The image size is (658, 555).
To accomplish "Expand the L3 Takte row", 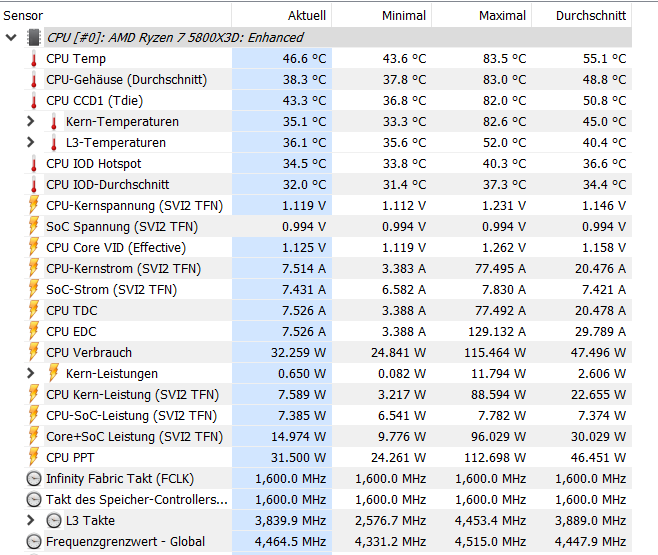I will (x=30, y=520).
